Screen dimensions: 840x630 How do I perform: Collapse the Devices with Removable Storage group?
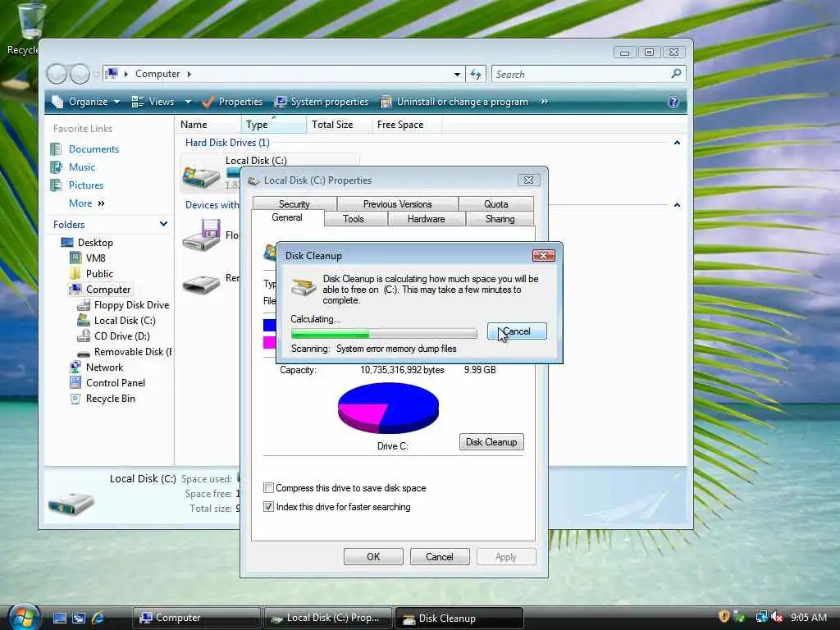(677, 204)
